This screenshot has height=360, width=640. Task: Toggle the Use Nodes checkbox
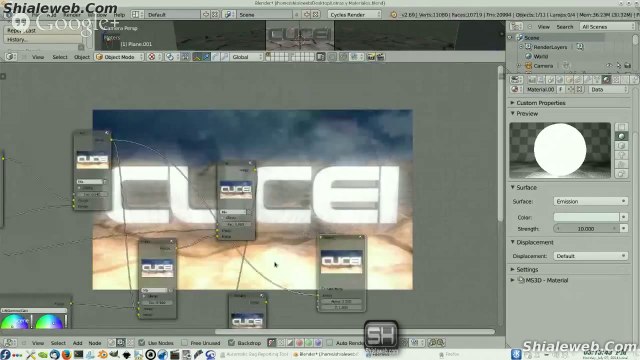coord(142,343)
